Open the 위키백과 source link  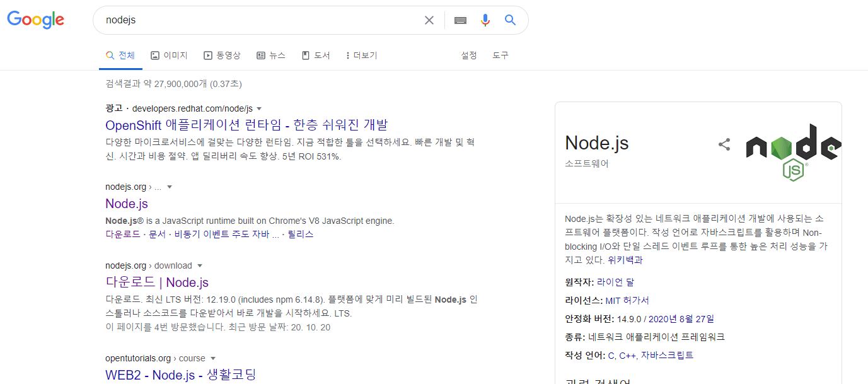pos(625,260)
